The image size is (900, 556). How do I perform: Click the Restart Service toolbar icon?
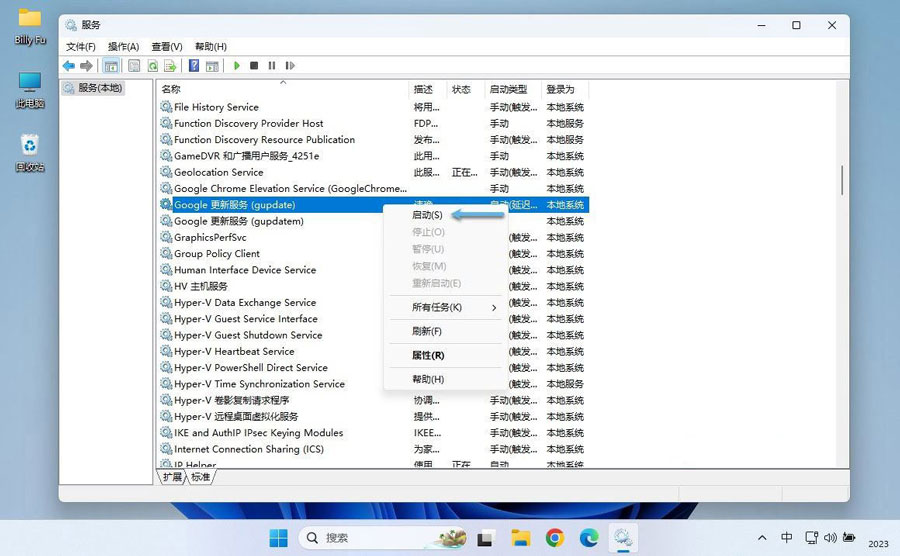[289, 66]
